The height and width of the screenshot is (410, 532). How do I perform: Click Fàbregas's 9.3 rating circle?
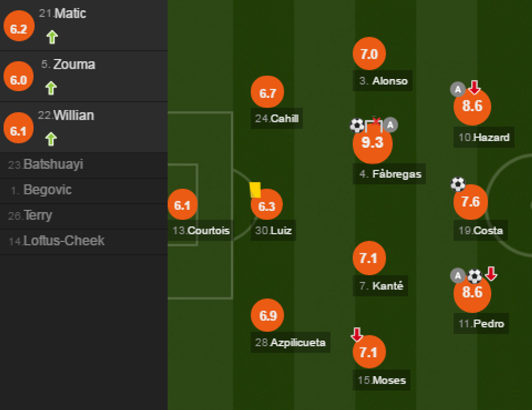click(372, 143)
